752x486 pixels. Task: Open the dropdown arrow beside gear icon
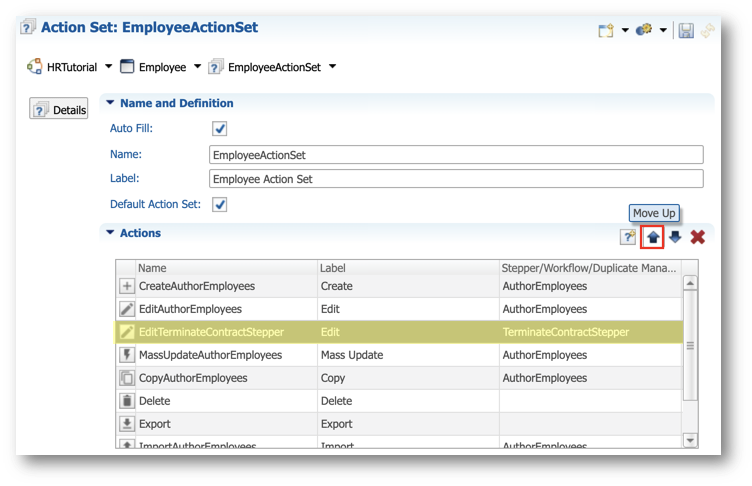pyautogui.click(x=663, y=30)
